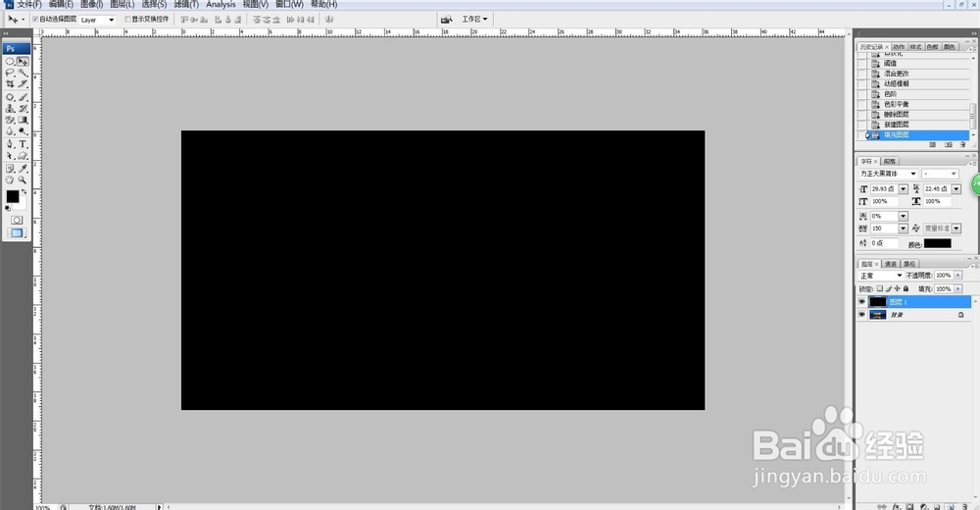This screenshot has width=980, height=510.
Task: Select the Horizontal Type tool
Action: (x=24, y=144)
